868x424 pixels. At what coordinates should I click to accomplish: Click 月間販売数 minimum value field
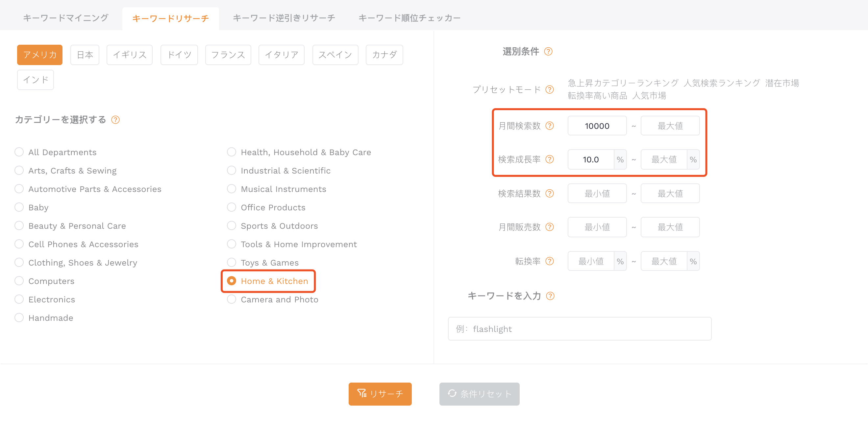pos(597,227)
